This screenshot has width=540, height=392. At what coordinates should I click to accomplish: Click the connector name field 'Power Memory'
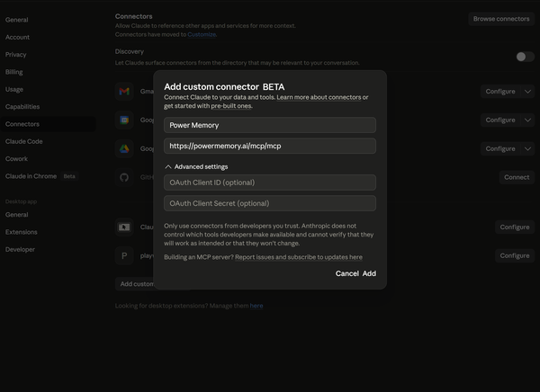pyautogui.click(x=270, y=125)
